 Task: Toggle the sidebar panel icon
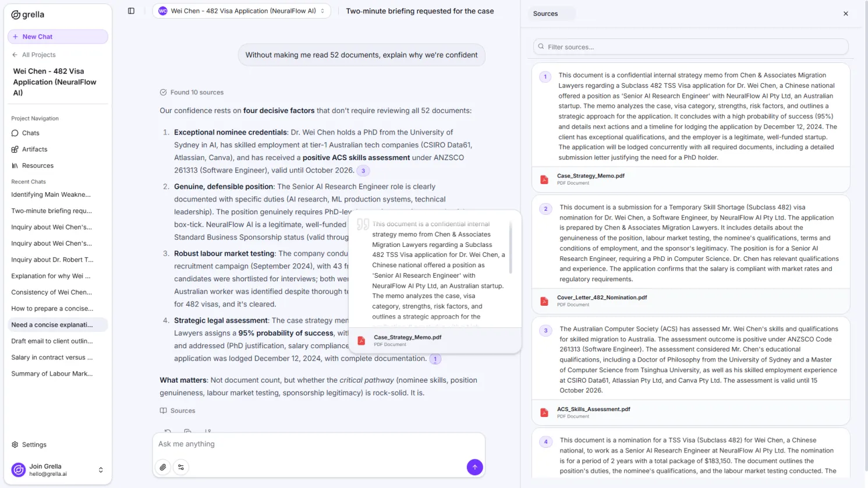click(x=131, y=11)
